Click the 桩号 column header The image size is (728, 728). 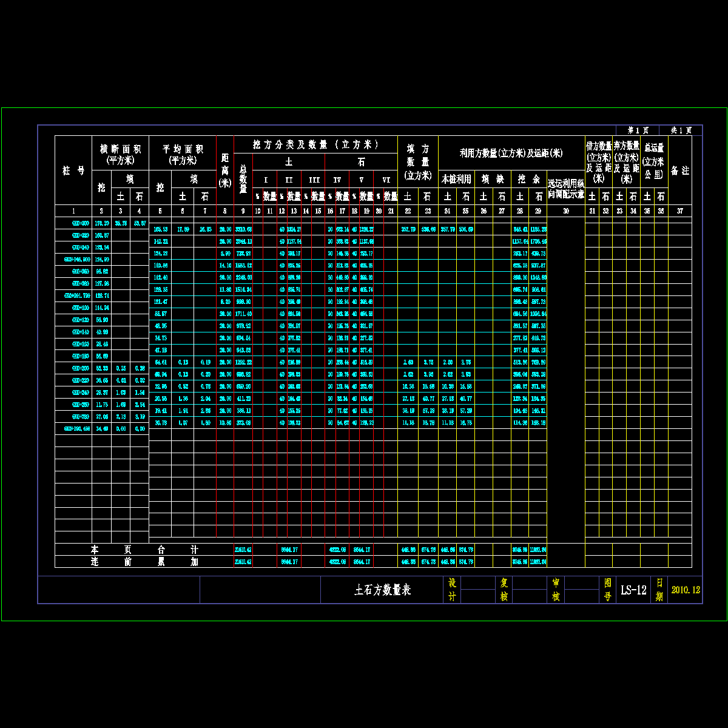pos(73,170)
